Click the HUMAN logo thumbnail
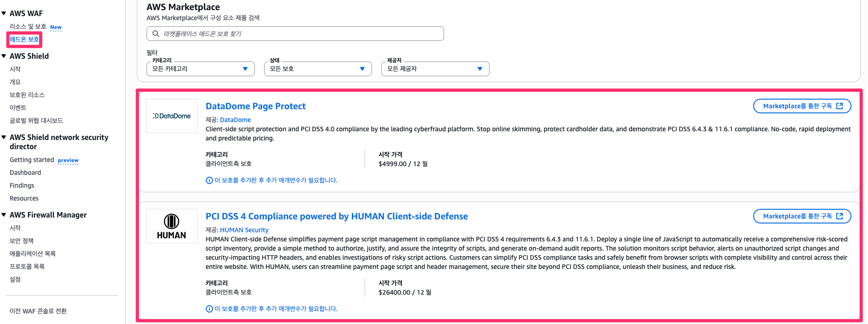Screen dimensions: 868x324 (172, 226)
